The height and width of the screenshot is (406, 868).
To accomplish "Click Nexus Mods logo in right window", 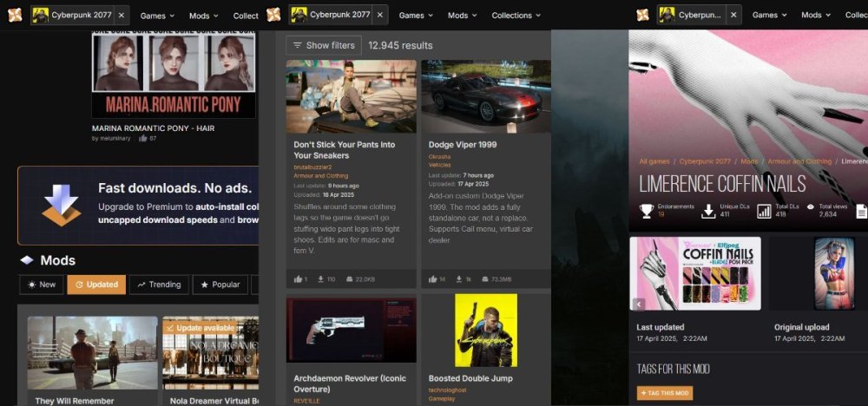I will (642, 15).
